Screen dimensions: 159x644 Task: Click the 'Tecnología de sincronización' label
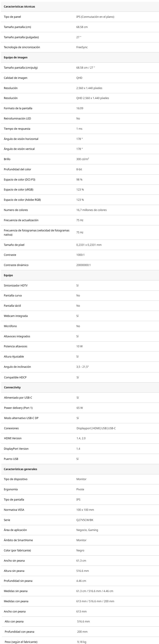[22, 47]
